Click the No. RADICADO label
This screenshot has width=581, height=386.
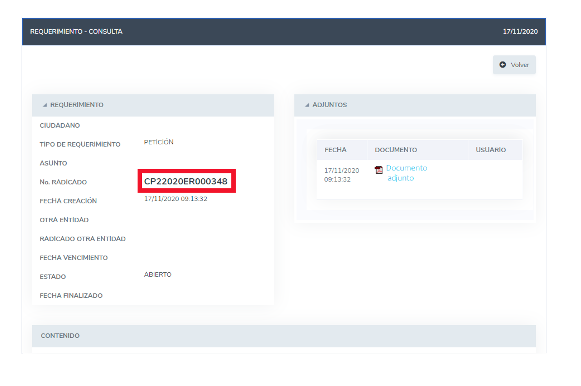[x=63, y=182]
